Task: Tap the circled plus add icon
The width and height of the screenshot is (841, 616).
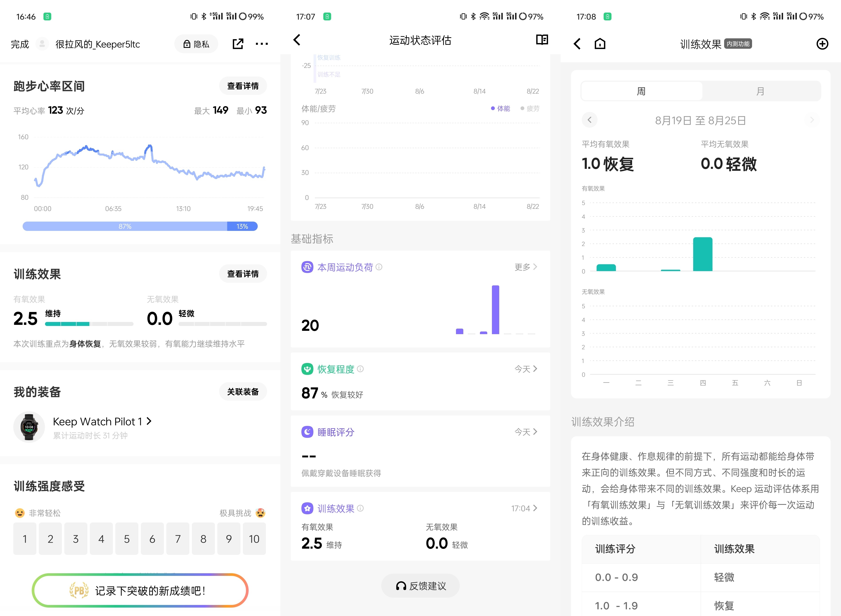Action: tap(822, 44)
